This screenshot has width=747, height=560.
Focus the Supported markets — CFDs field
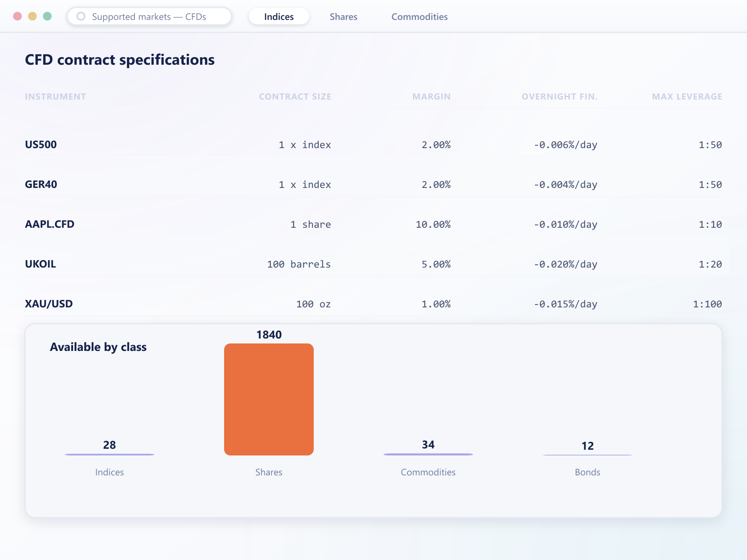click(149, 17)
